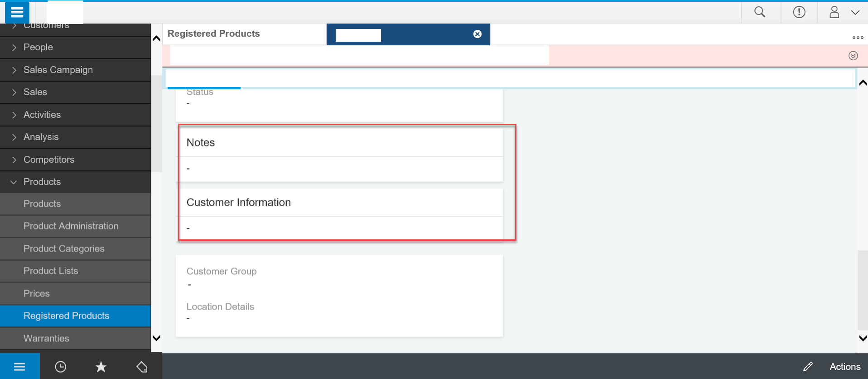Viewport: 868px width, 379px height.
Task: Open Prices menu entry
Action: [x=75, y=294]
